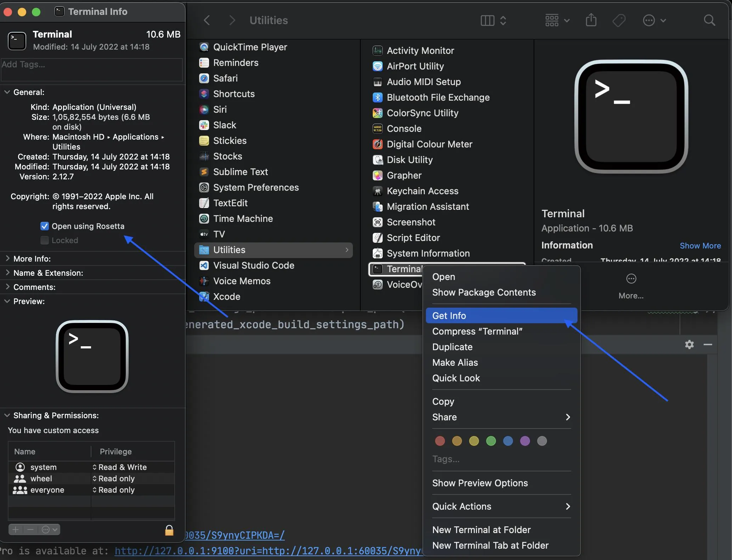Select Show Package Contents menu item

484,292
